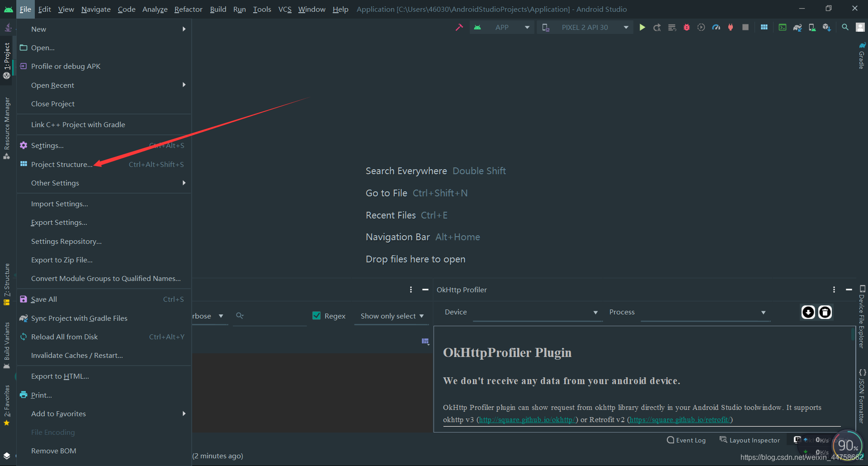
Task: Open the 1: Project side tab
Action: click(x=7, y=61)
